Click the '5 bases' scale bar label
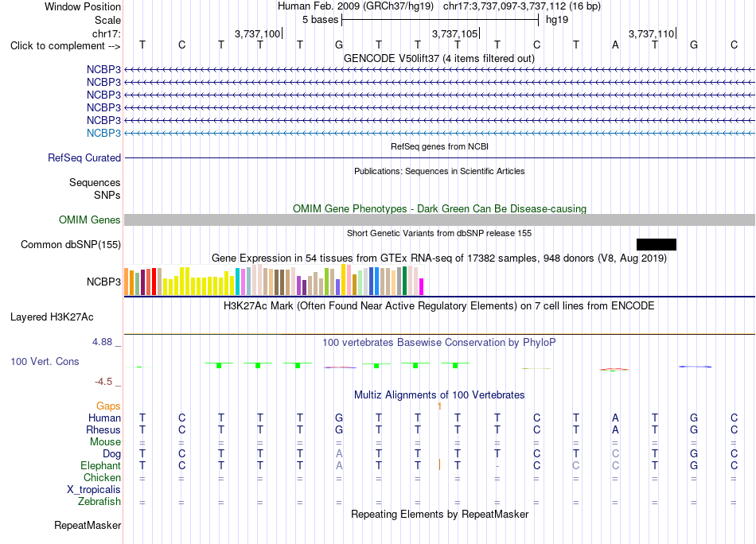Viewport: 756px width, 544px height. coord(320,20)
